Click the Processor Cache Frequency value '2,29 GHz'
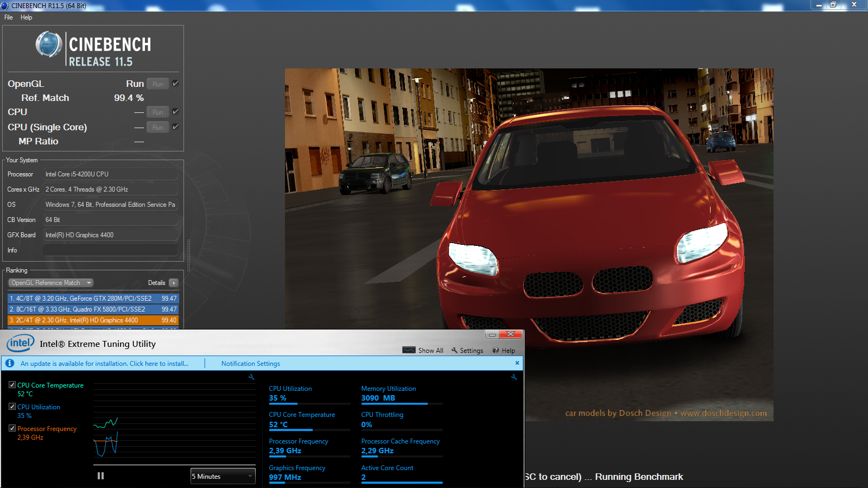 point(378,451)
